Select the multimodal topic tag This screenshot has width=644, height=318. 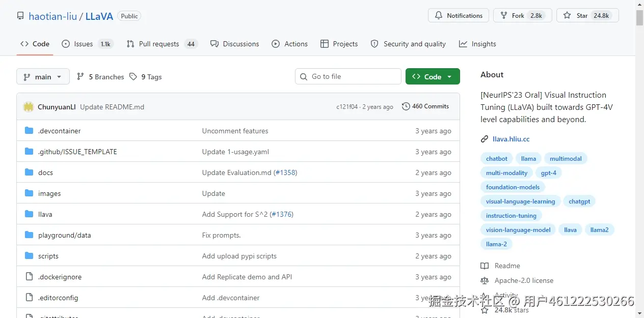point(566,159)
